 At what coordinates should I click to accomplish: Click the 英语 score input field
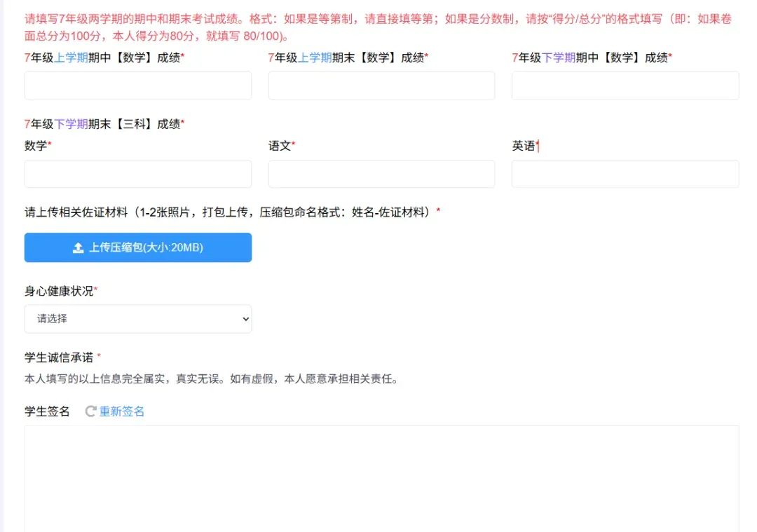(625, 174)
